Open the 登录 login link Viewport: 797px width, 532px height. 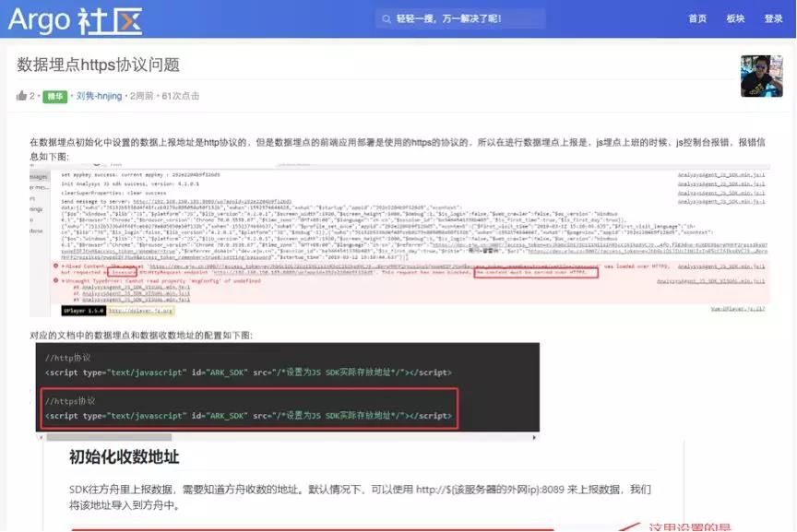point(773,18)
